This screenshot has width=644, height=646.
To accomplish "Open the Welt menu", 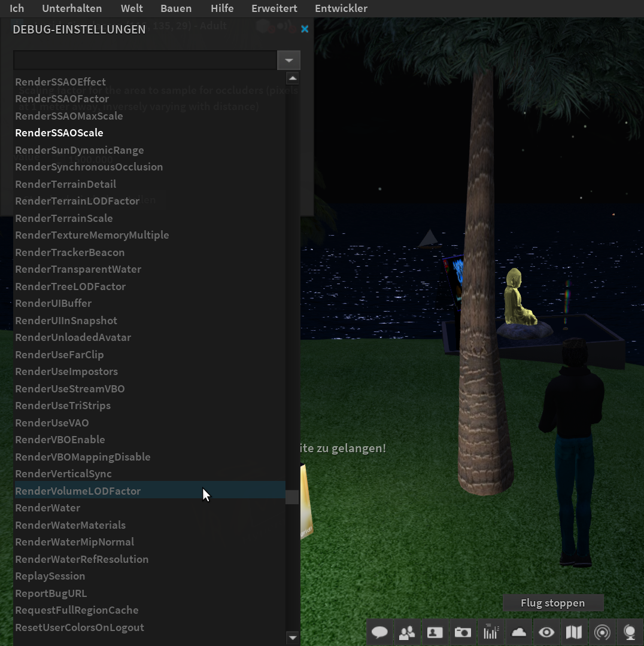I will [x=132, y=8].
